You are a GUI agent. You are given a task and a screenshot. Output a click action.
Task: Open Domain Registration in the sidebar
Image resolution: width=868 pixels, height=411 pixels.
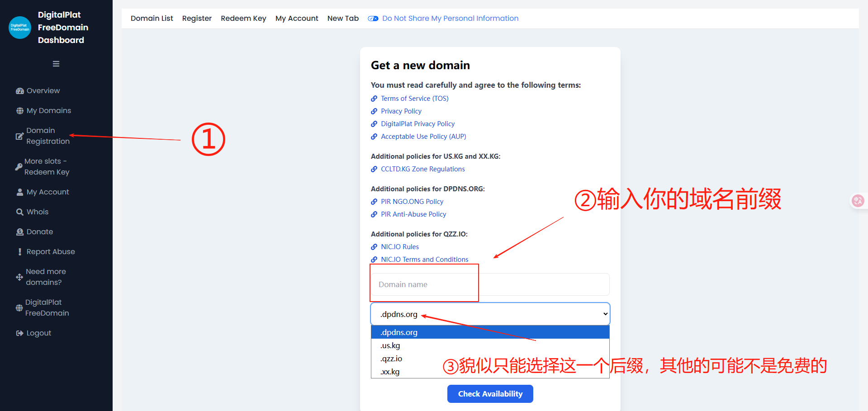[x=43, y=136]
